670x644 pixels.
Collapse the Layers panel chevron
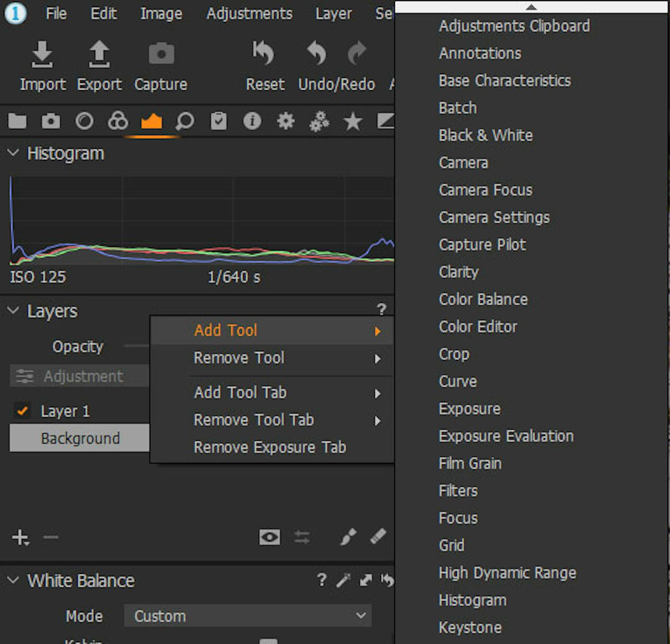13,311
